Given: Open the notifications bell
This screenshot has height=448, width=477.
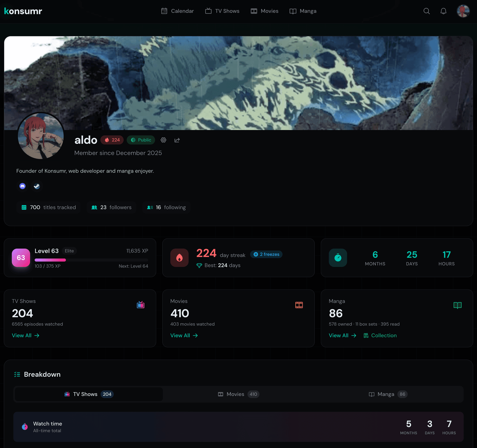Looking at the screenshot, I should point(443,11).
